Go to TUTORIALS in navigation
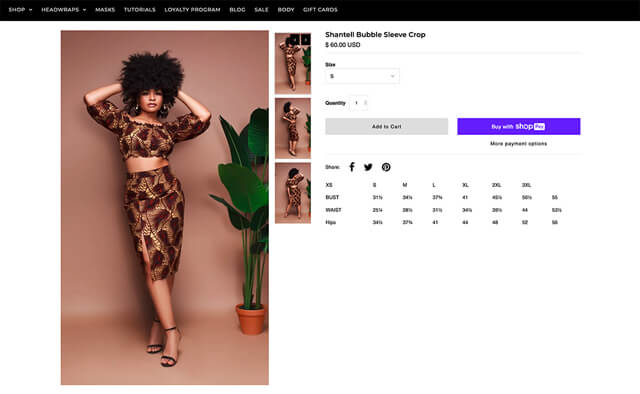Viewport: 640px width, 394px height. 140,9
